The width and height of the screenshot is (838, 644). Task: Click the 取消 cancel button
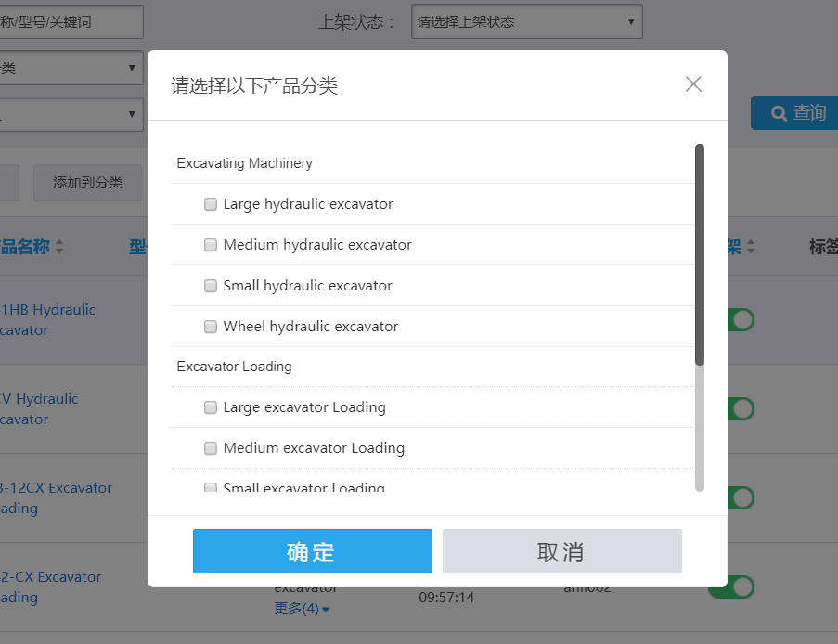pos(561,551)
